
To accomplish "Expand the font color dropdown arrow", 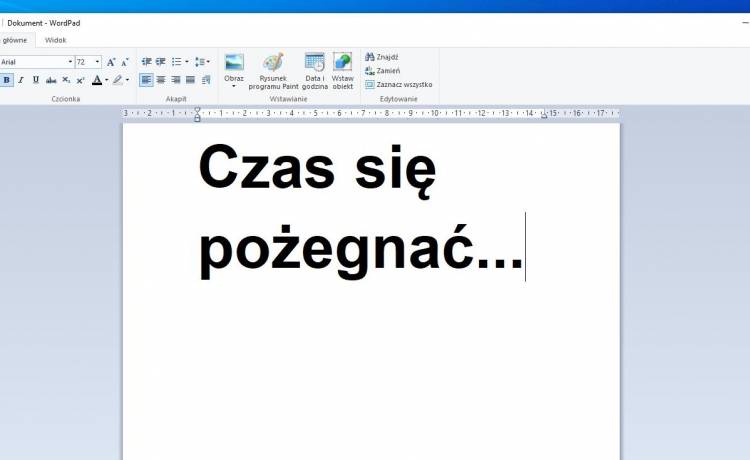I will [x=106, y=80].
